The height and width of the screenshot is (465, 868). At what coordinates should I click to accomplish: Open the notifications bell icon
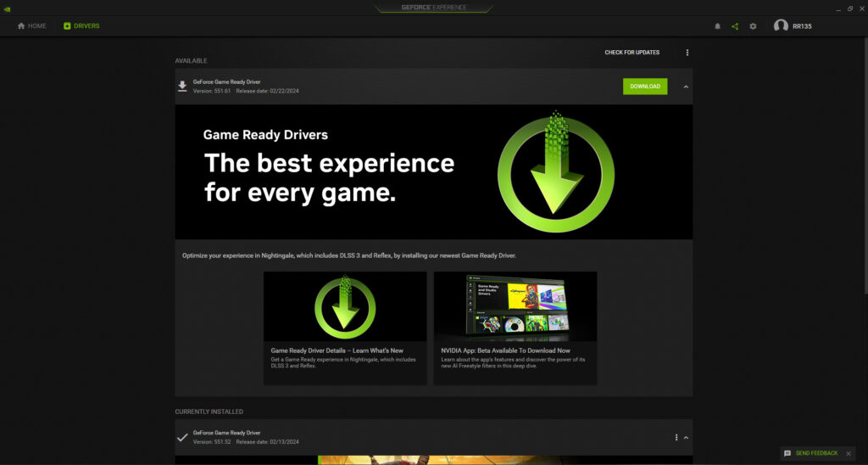click(x=717, y=26)
